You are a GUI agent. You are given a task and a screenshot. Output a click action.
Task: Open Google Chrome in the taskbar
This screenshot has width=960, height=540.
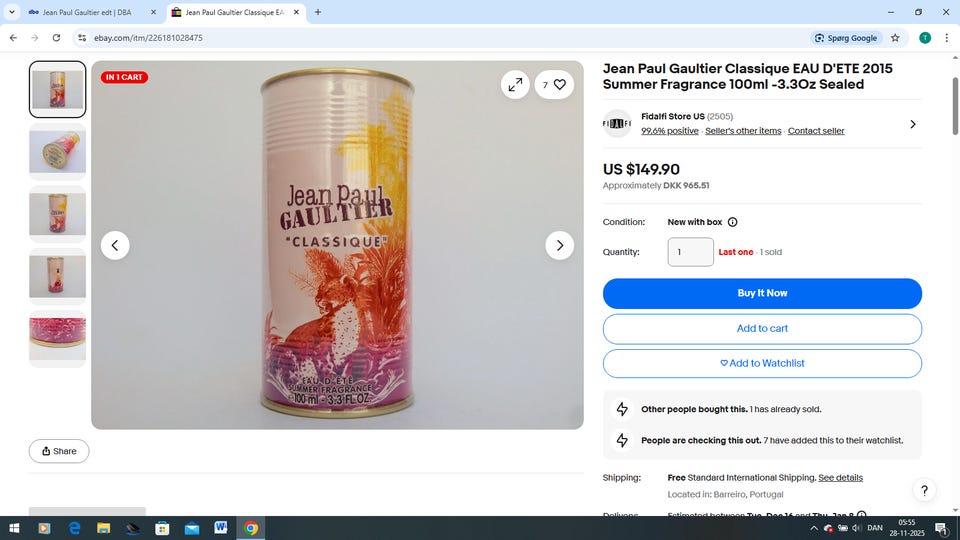pyautogui.click(x=251, y=528)
